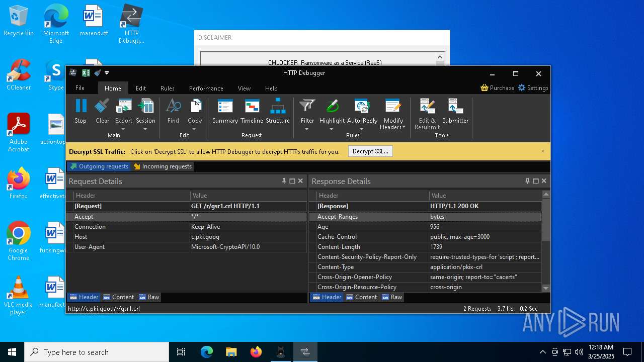644x362 pixels.
Task: Switch response pane to Raw tab
Action: 392,297
